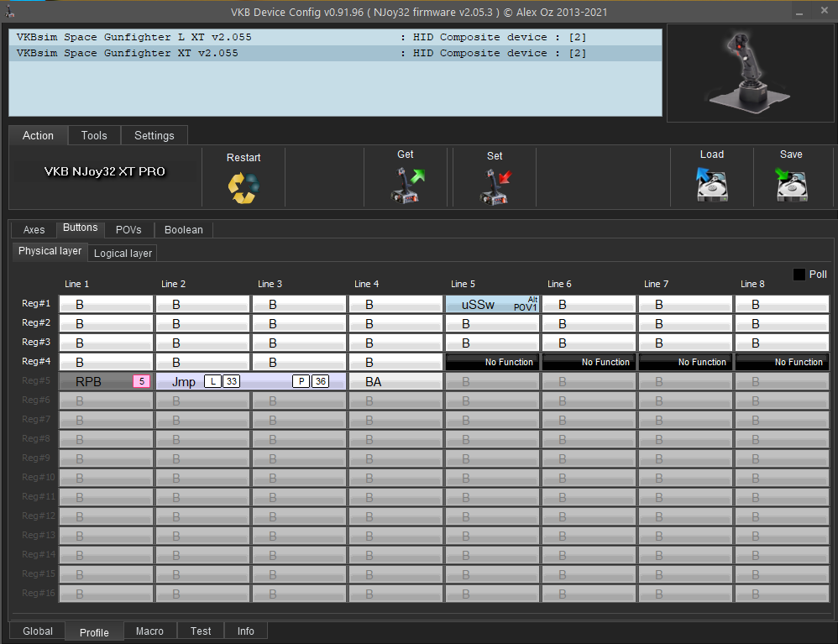Click the Get settings joystick icon
The width and height of the screenshot is (838, 644).
tap(407, 185)
